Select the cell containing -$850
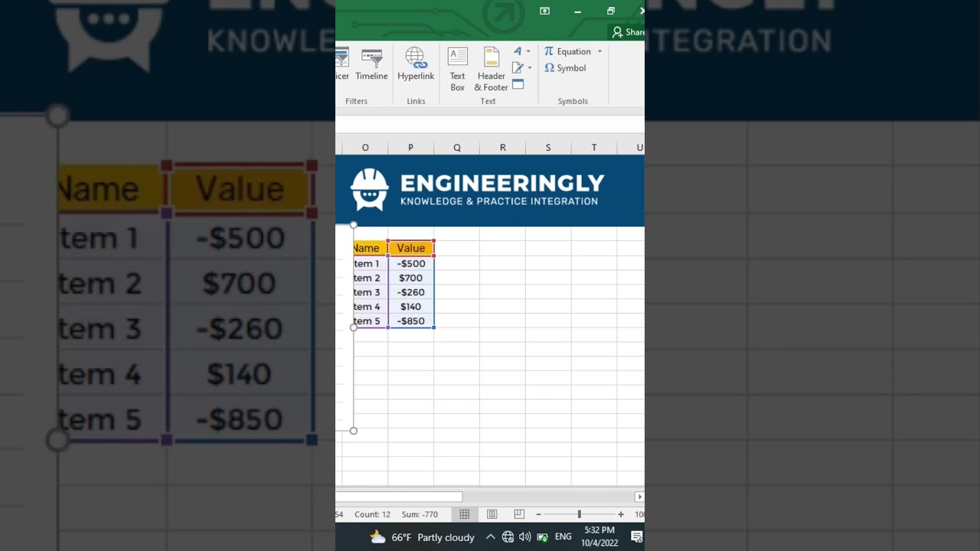Viewport: 980px width, 551px height. [x=411, y=321]
